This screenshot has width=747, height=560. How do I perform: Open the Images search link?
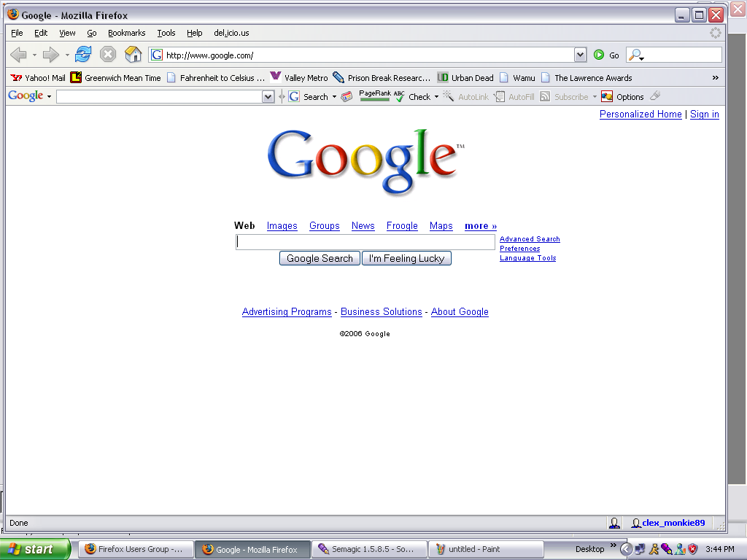point(282,226)
